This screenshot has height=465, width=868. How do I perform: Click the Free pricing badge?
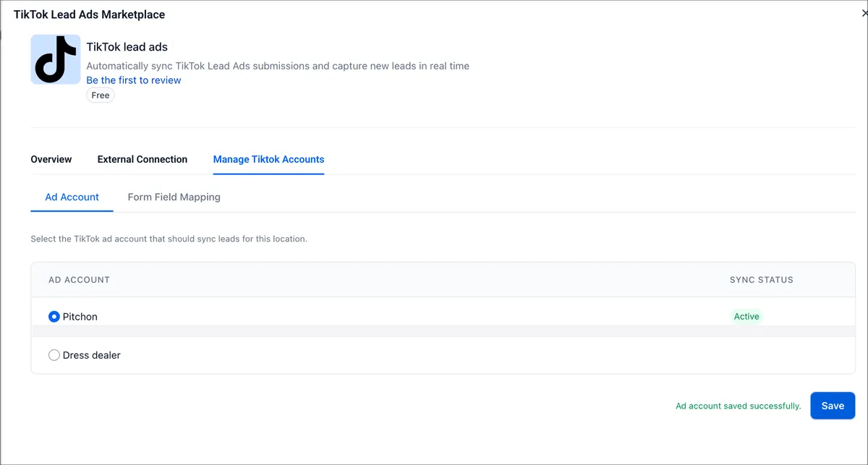pyautogui.click(x=101, y=95)
